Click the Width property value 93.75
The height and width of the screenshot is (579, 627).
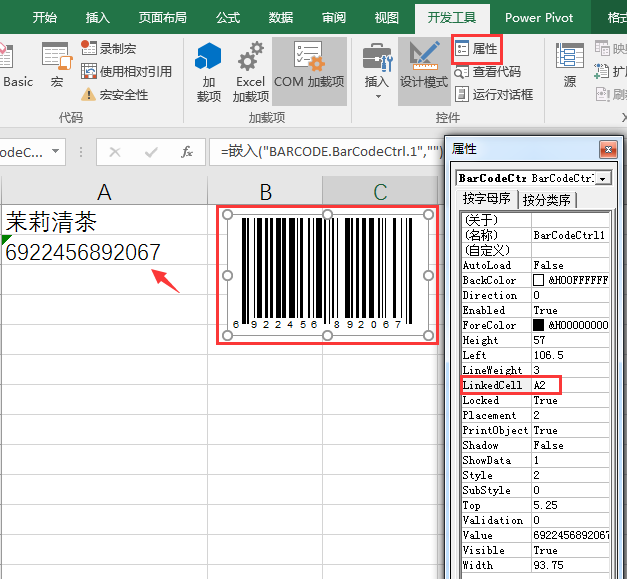(x=570, y=565)
